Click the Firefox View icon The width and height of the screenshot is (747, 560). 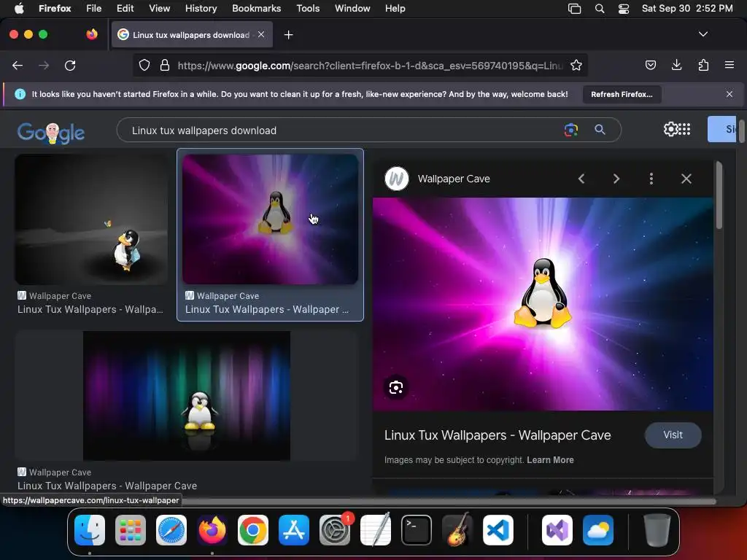91,34
